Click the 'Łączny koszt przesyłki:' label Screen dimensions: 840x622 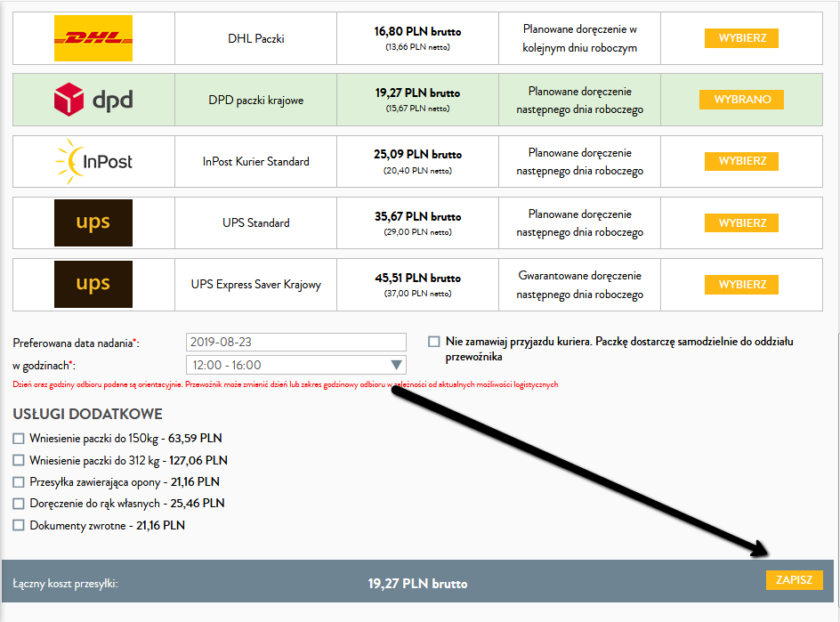coord(65,584)
